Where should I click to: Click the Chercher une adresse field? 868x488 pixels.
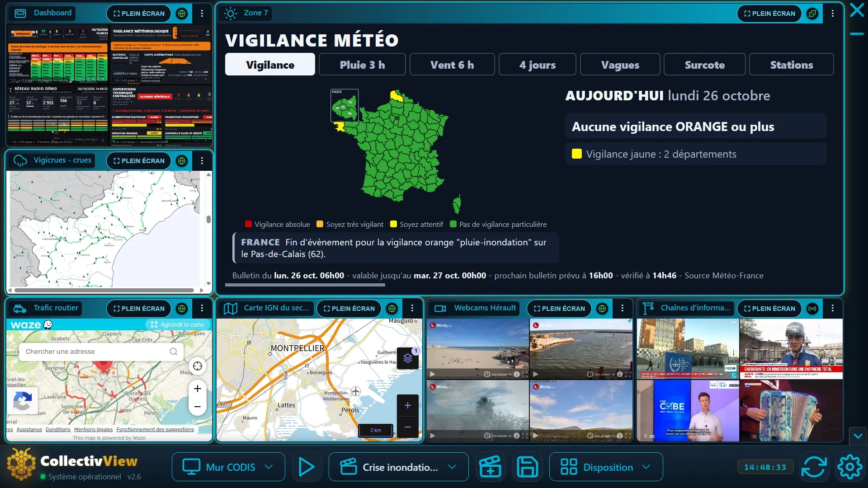(x=101, y=352)
